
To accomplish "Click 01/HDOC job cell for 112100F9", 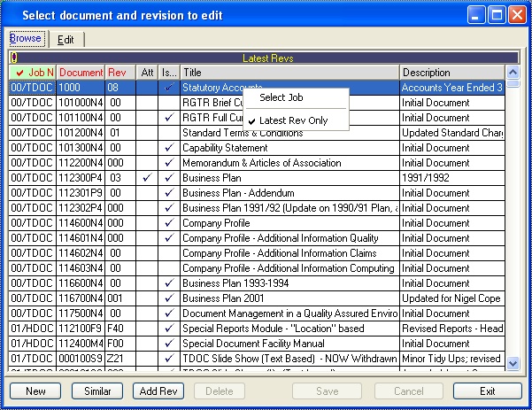I will coord(32,329).
